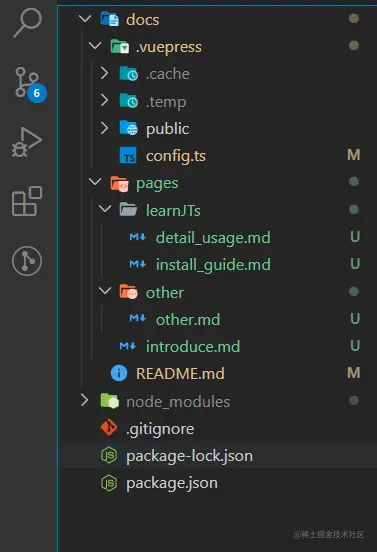377x552 pixels.
Task: Click the other folder icon
Action: click(128, 292)
